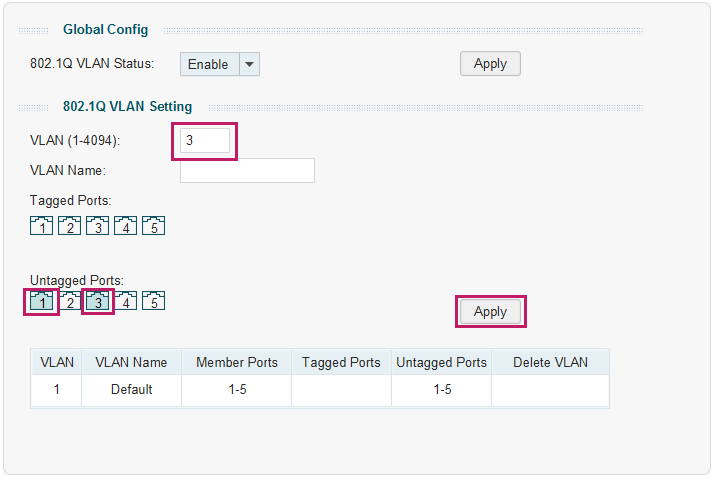Apply the Global Config setting
714x479 pixels.
(490, 64)
